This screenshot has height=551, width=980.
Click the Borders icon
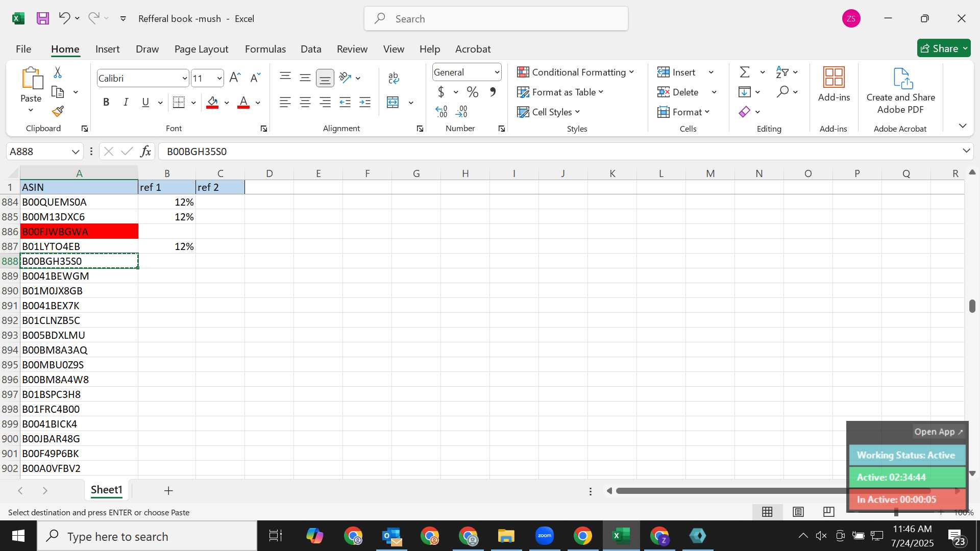tap(179, 103)
